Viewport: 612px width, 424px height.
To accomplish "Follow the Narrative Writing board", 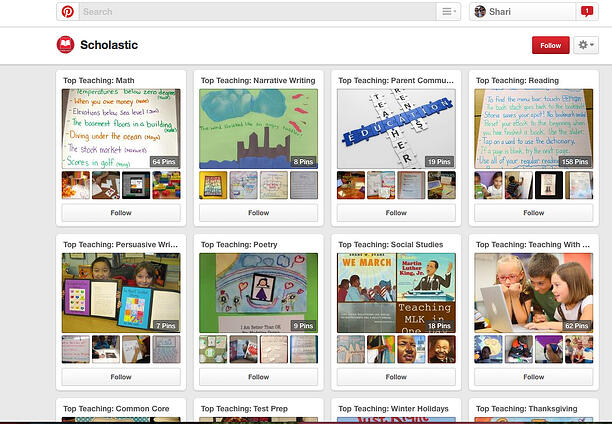I will click(x=258, y=213).
